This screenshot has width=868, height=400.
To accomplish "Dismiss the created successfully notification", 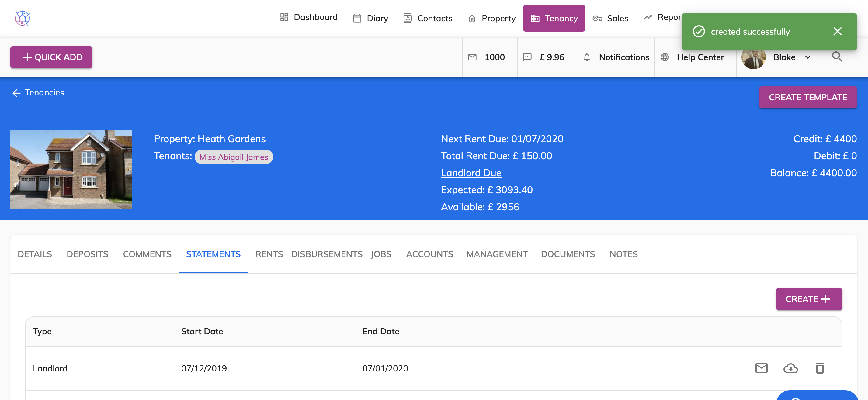I will tap(837, 32).
